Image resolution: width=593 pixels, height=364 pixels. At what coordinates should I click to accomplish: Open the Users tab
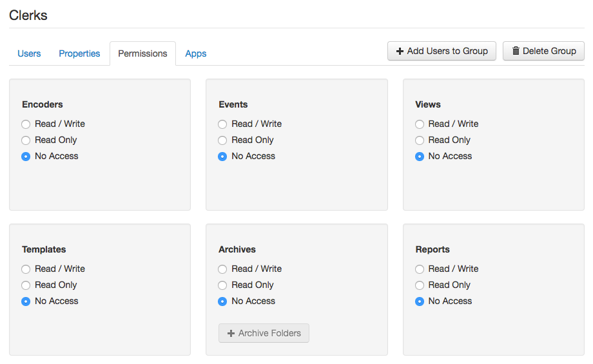[x=29, y=53]
